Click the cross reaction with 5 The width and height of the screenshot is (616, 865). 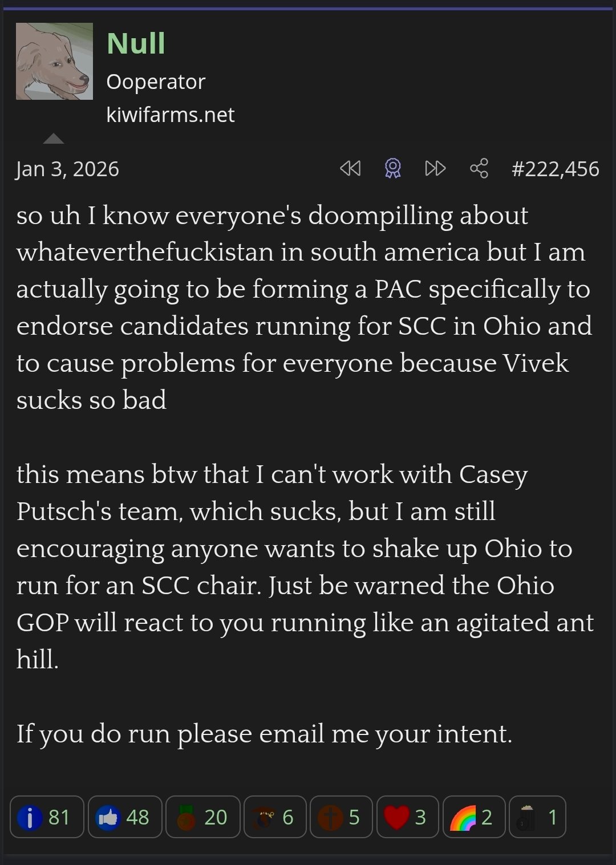point(341,817)
